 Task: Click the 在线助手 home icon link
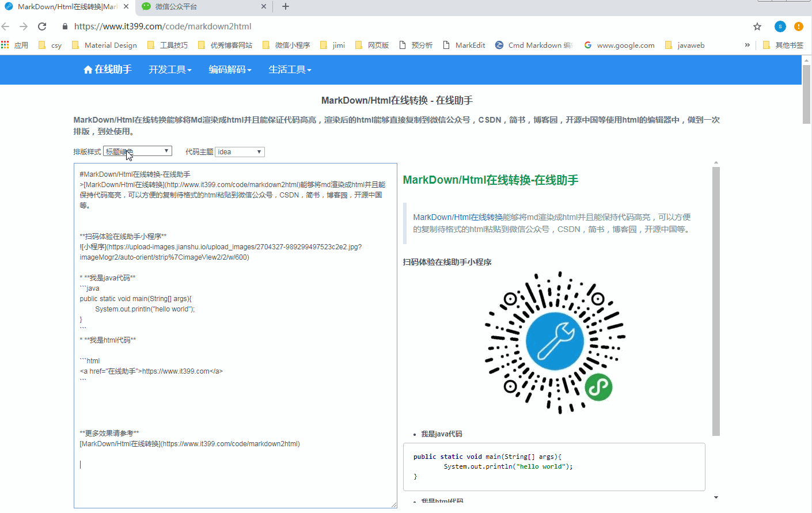pyautogui.click(x=108, y=69)
